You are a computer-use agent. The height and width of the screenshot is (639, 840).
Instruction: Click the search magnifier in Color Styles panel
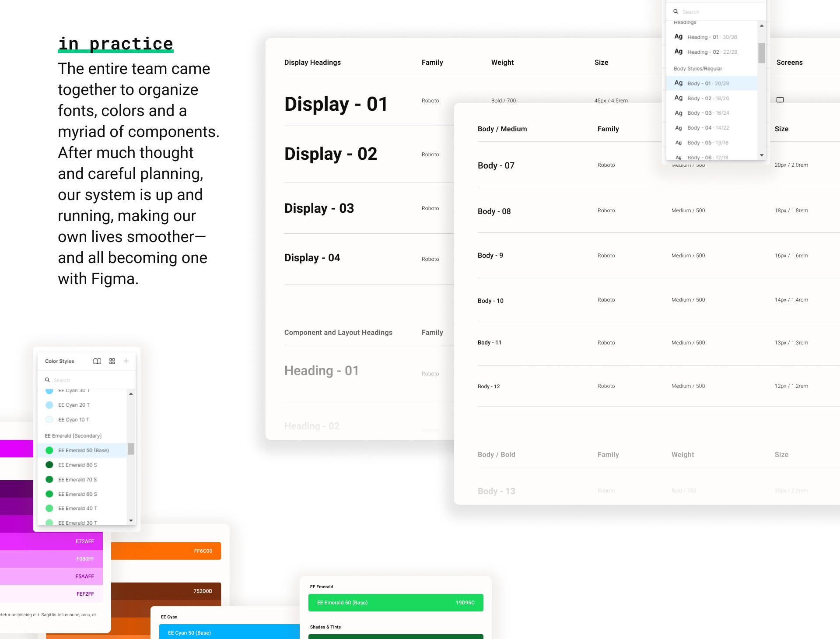point(47,380)
